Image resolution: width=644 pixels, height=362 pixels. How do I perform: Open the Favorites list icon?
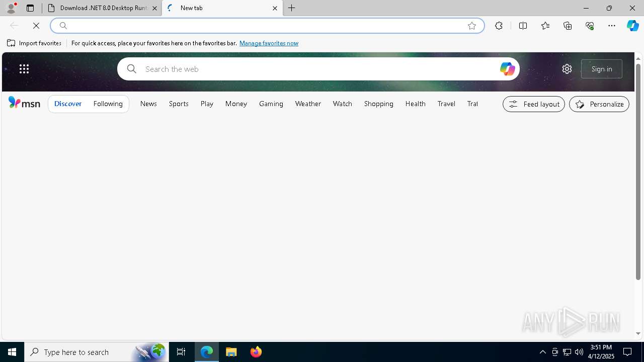(x=545, y=26)
